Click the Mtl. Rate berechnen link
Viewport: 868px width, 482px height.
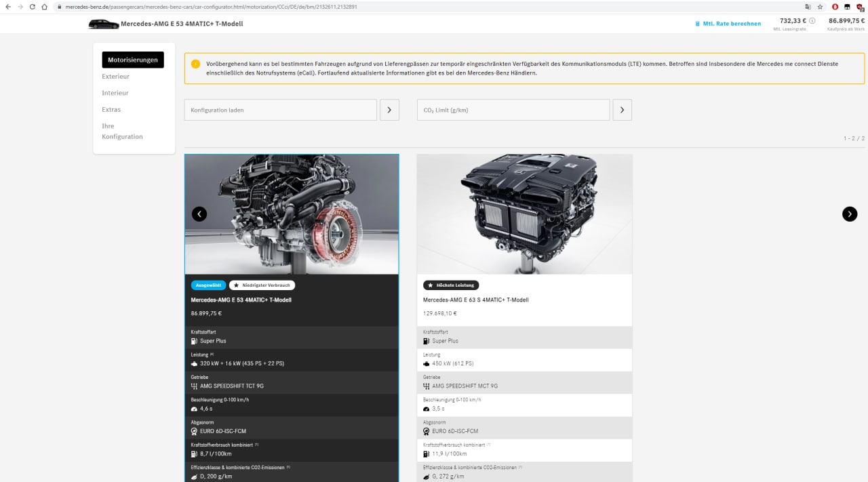[x=732, y=24]
